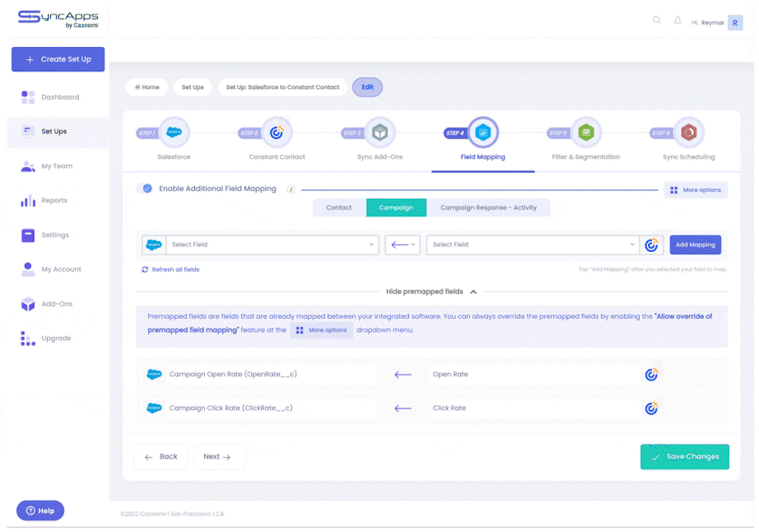Click the Salesforce cloud icon on Open Rate row

[154, 374]
